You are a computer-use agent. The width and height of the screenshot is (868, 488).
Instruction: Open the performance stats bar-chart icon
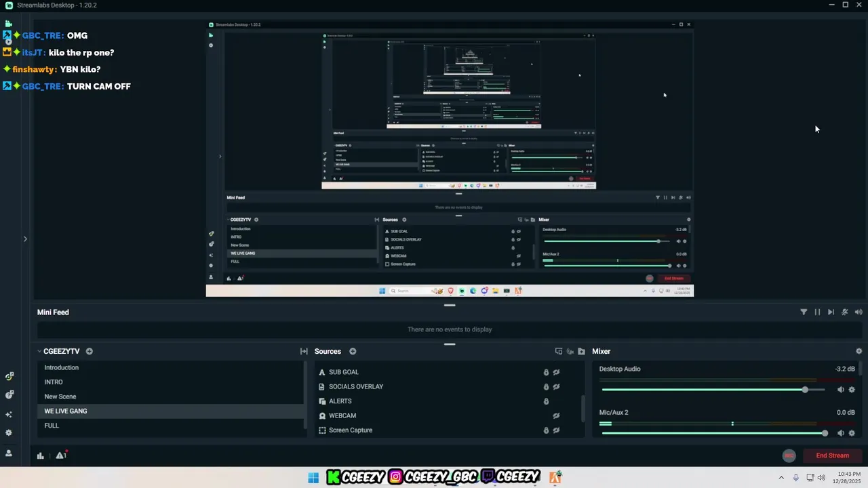(x=41, y=455)
